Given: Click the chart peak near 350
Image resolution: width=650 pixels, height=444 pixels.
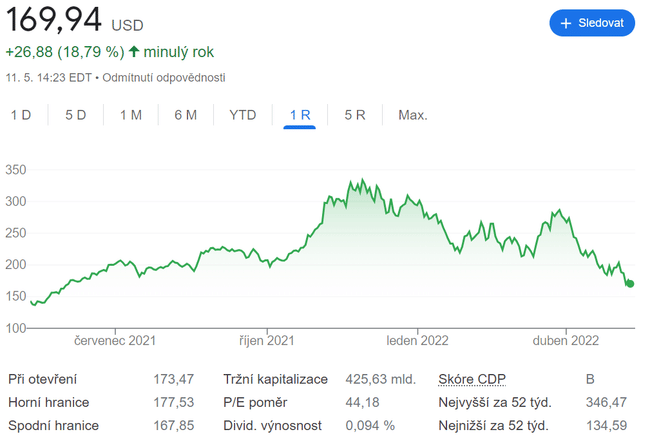Looking at the screenshot, I should coord(350,182).
